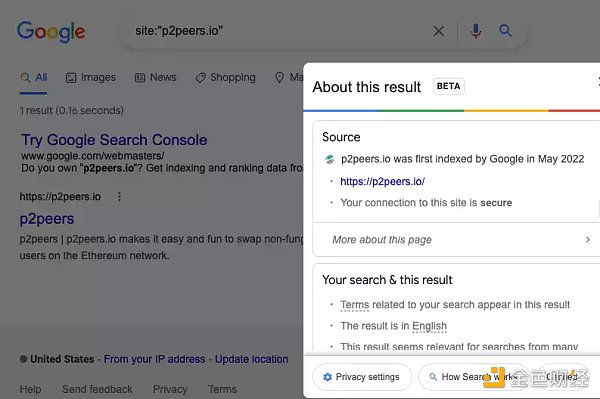The image size is (600, 399).
Task: Click the blue magnifier search icon
Action: point(505,30)
